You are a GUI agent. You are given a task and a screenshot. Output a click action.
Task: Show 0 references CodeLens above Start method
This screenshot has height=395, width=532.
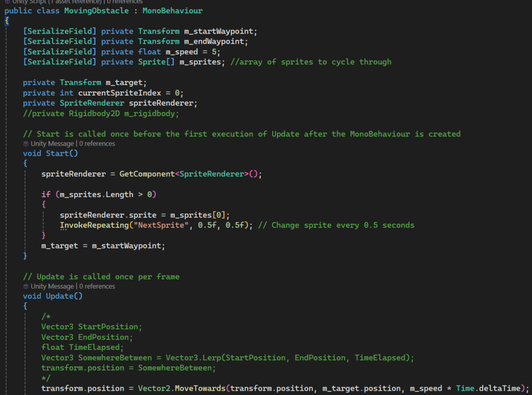click(x=97, y=144)
